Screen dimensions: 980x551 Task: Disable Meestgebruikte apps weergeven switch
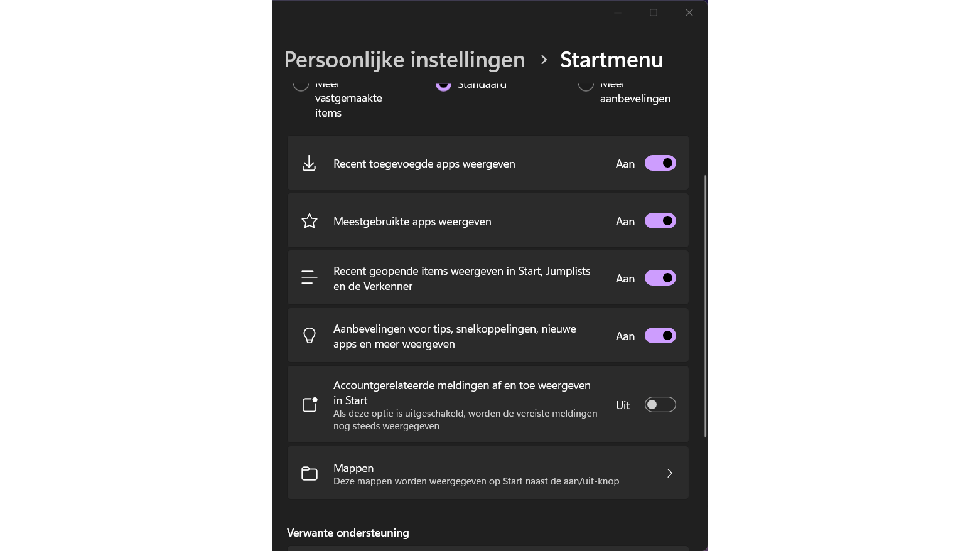coord(660,221)
